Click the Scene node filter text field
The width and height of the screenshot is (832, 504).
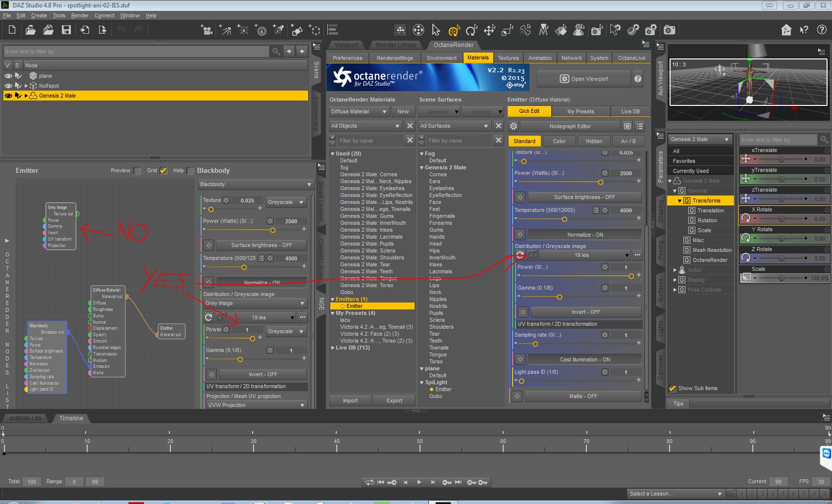(x=137, y=51)
